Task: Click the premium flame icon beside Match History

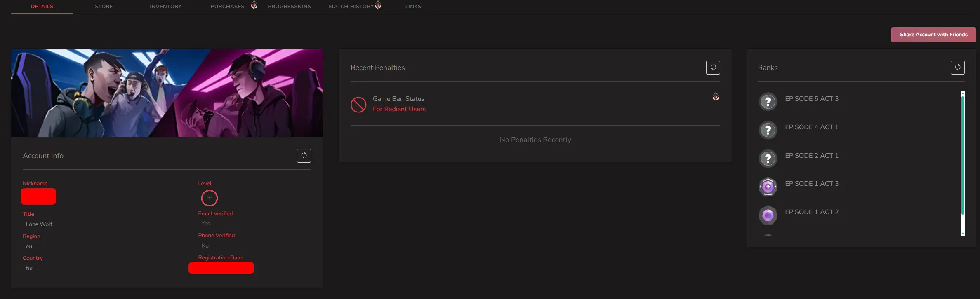Action: click(x=378, y=5)
